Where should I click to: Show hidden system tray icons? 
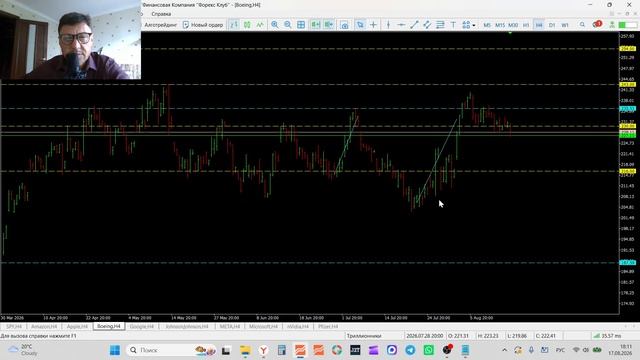(x=504, y=350)
